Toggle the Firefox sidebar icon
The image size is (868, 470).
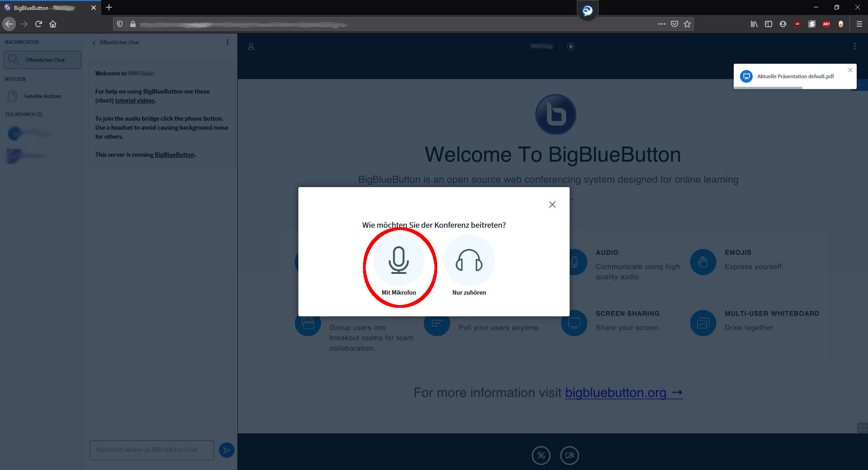tap(769, 24)
